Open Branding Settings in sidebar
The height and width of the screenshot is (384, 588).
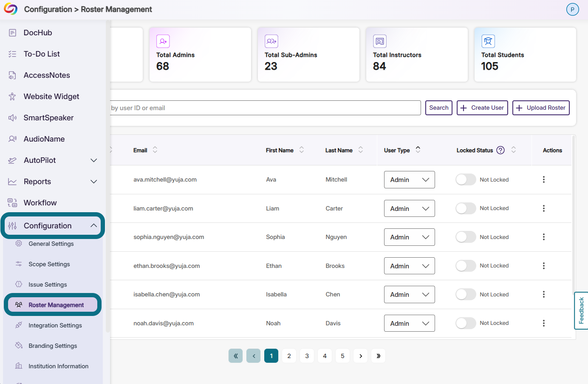(x=53, y=346)
